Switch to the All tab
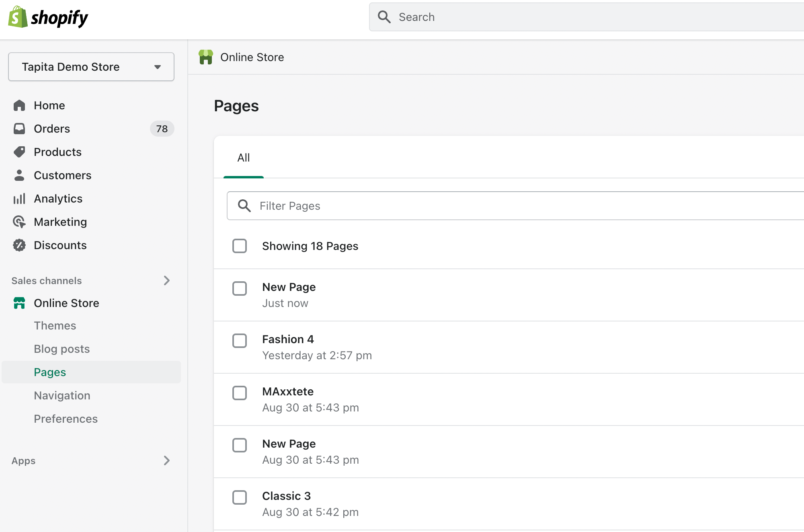This screenshot has width=804, height=532. pos(244,158)
